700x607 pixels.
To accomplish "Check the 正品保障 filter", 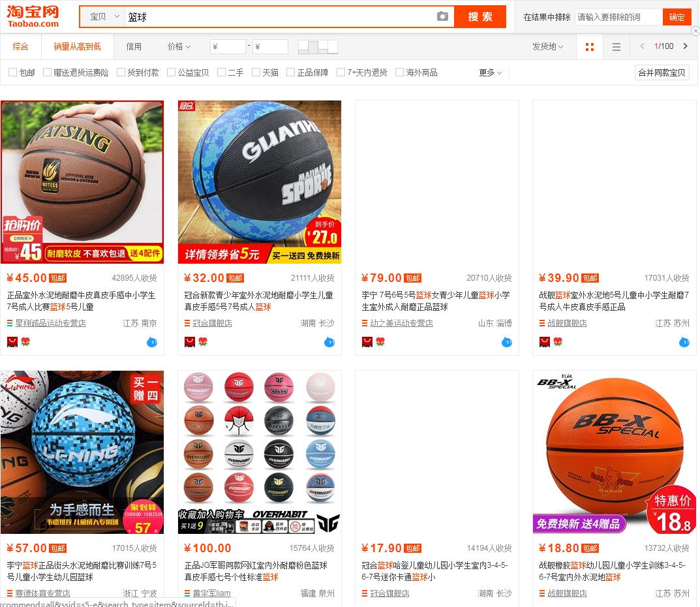I will coord(290,72).
